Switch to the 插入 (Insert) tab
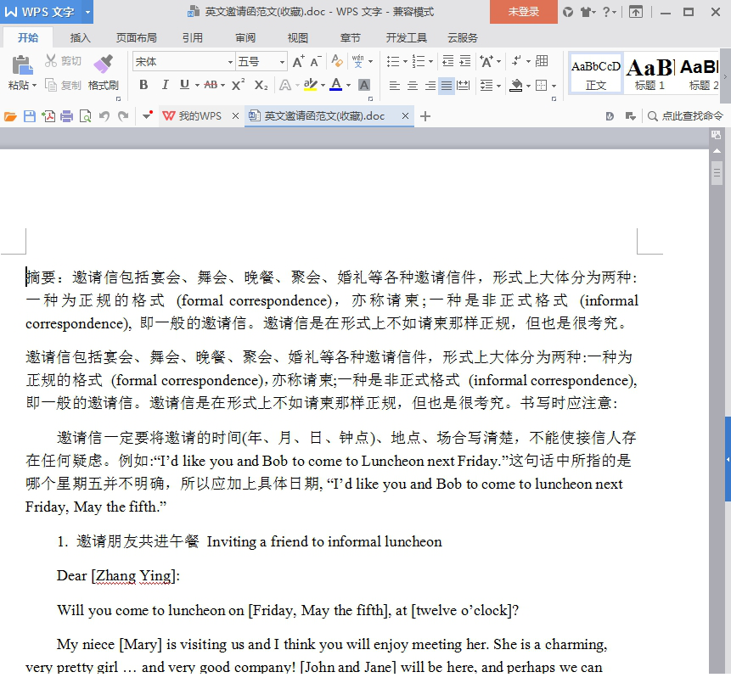This screenshot has height=700, width=731. pos(80,37)
